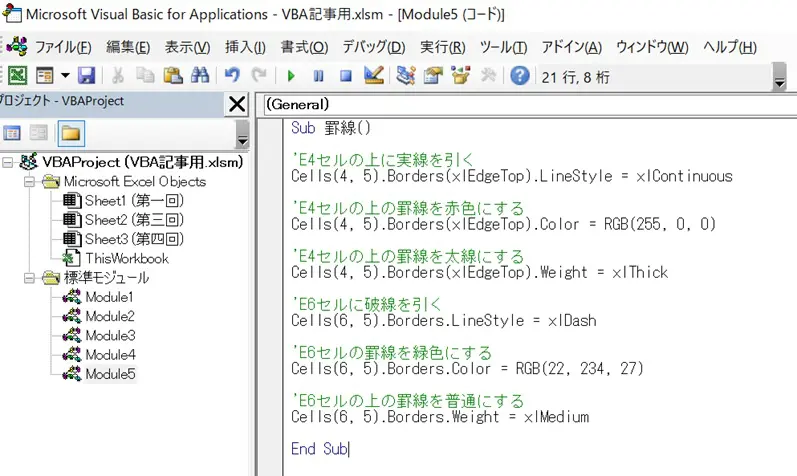Viewport: 797px width, 476px height.
Task: Open the ツール(T) menu
Action: point(503,47)
